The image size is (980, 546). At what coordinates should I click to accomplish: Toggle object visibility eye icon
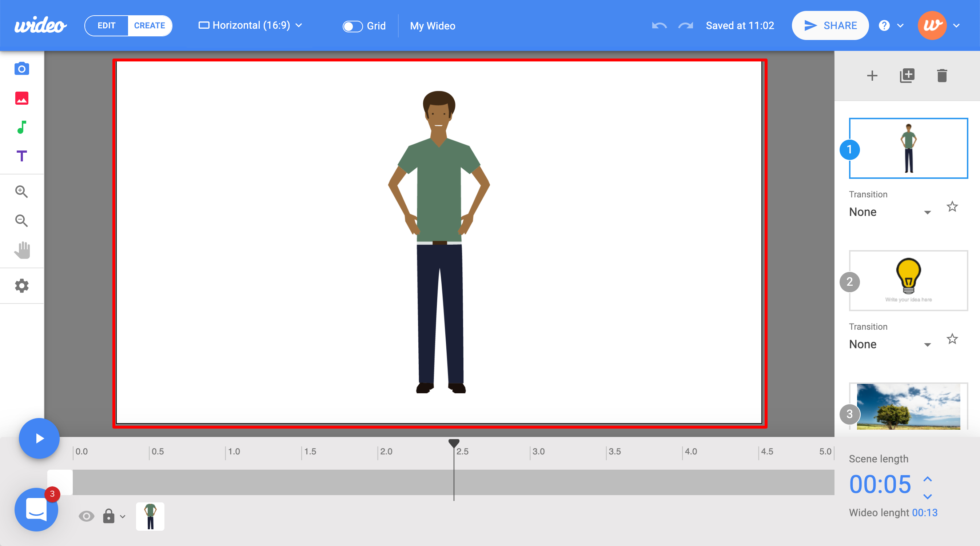(x=86, y=516)
